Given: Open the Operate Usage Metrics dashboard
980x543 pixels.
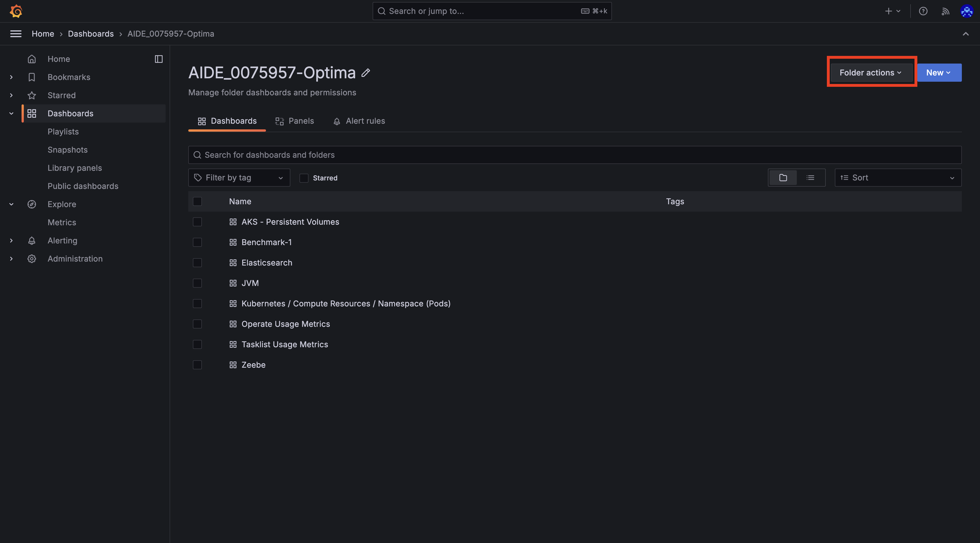Looking at the screenshot, I should 286,324.
